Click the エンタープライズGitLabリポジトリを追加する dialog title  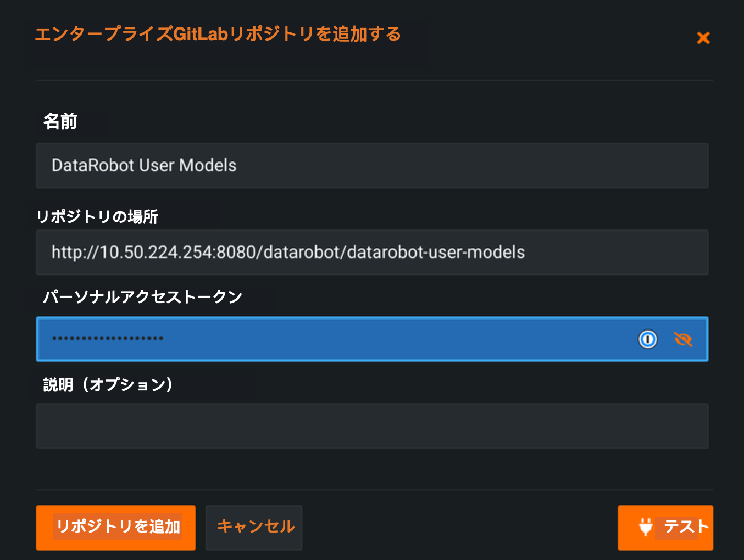218,35
